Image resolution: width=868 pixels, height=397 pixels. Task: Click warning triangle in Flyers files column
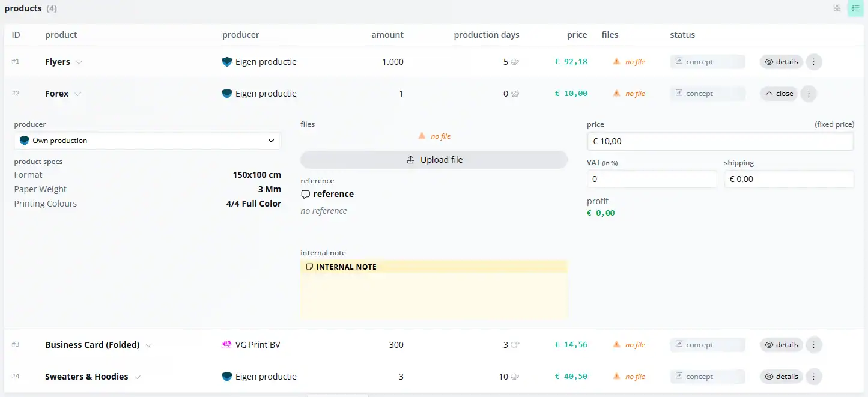click(616, 61)
